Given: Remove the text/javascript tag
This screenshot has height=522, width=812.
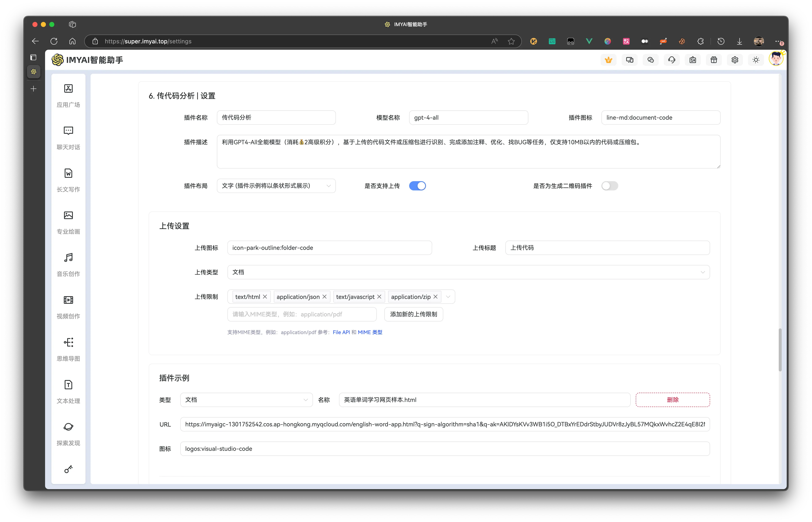Looking at the screenshot, I should (x=379, y=297).
